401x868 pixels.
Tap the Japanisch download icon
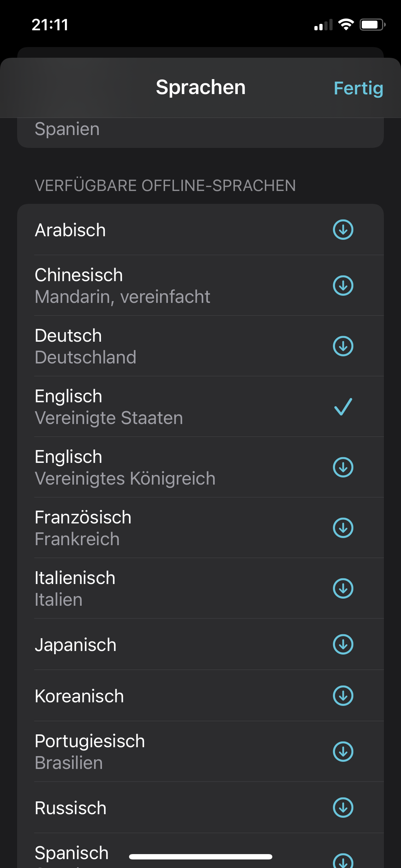tap(343, 644)
